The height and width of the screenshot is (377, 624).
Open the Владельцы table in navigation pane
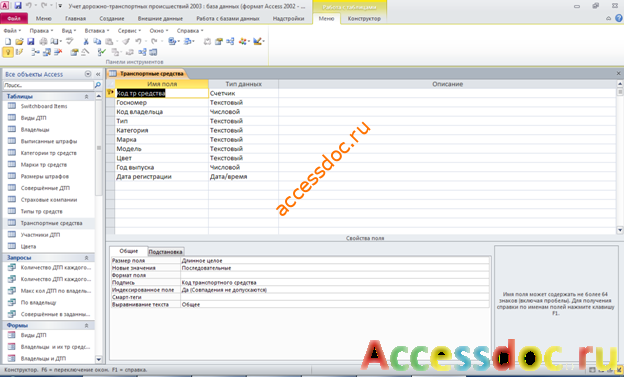[35, 129]
